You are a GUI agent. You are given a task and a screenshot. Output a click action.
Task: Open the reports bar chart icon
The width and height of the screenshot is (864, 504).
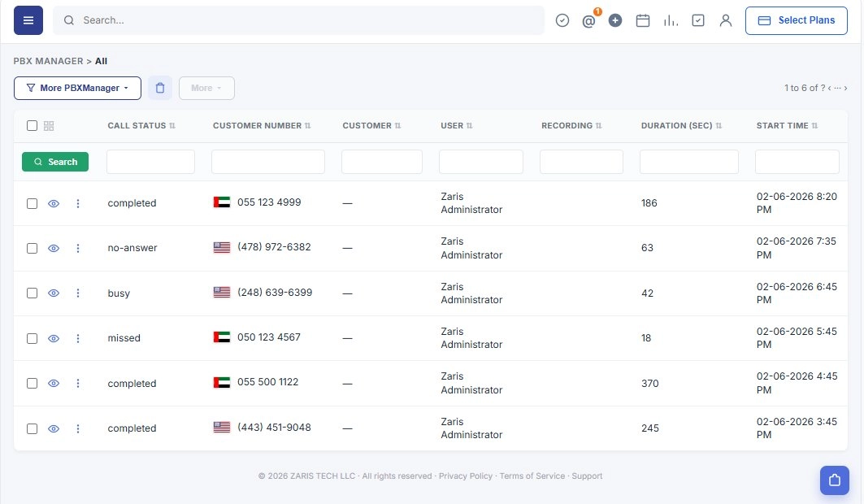[670, 20]
